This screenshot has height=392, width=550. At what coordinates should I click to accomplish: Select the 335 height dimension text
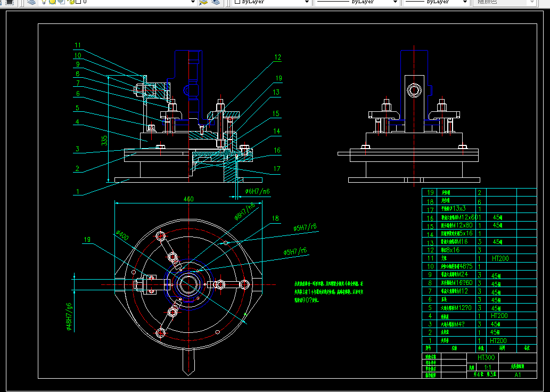pos(104,141)
